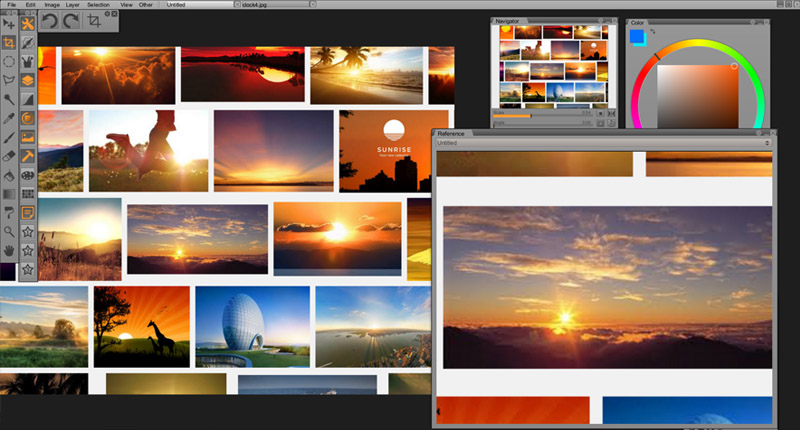Image resolution: width=800 pixels, height=430 pixels.
Task: Click the Undo arrow icon
Action: tap(50, 20)
